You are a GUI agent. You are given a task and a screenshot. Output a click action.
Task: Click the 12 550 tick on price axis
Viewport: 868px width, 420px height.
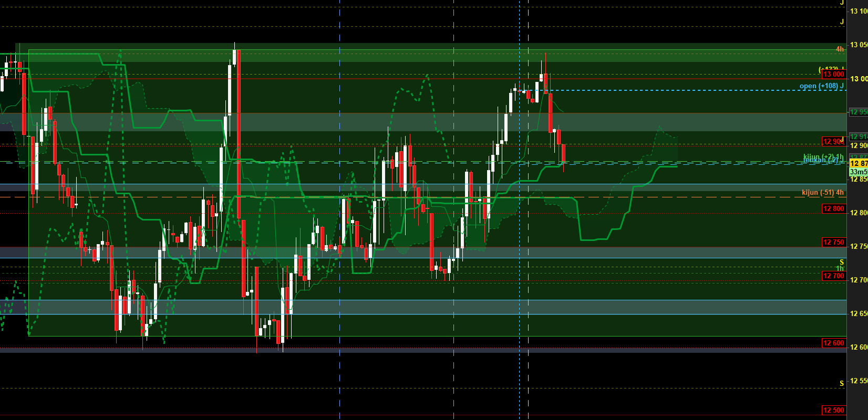[859, 381]
